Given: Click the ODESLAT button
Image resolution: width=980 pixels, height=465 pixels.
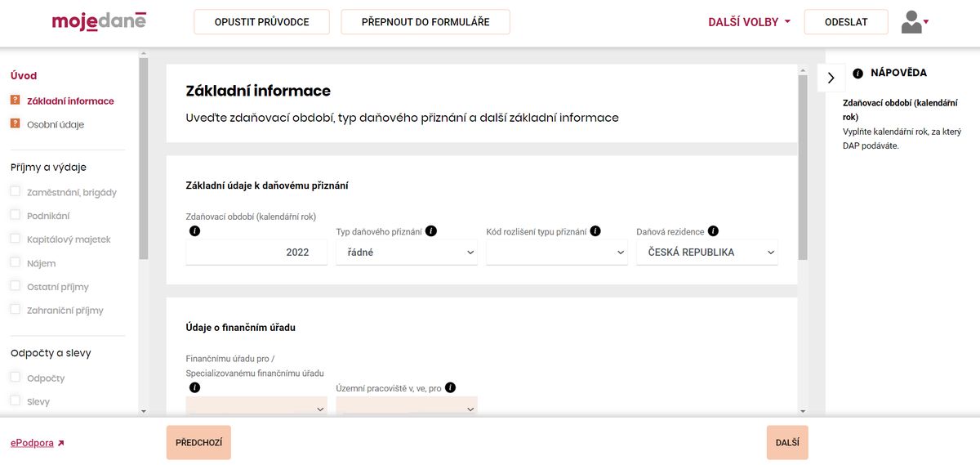Looking at the screenshot, I should pos(846,22).
